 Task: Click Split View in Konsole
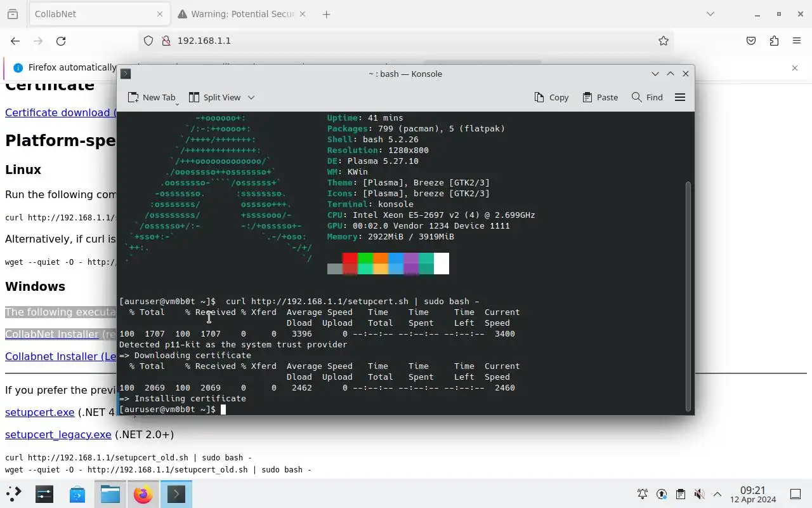pyautogui.click(x=215, y=97)
